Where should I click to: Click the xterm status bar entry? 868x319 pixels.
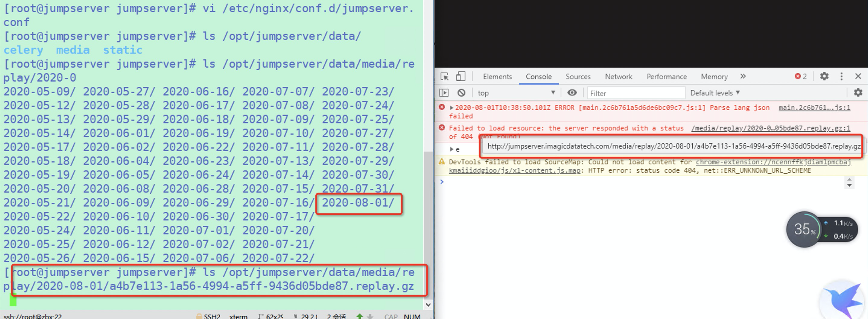coord(238,316)
